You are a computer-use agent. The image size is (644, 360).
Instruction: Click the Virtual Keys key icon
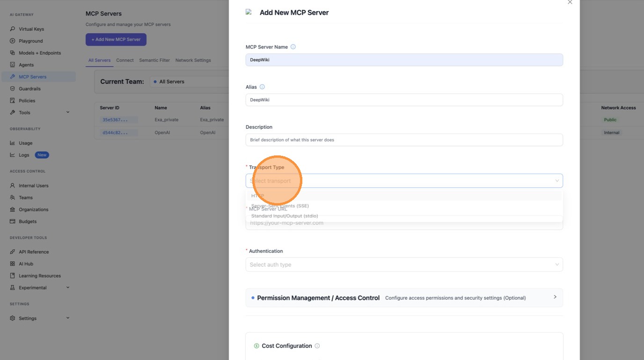pos(13,29)
